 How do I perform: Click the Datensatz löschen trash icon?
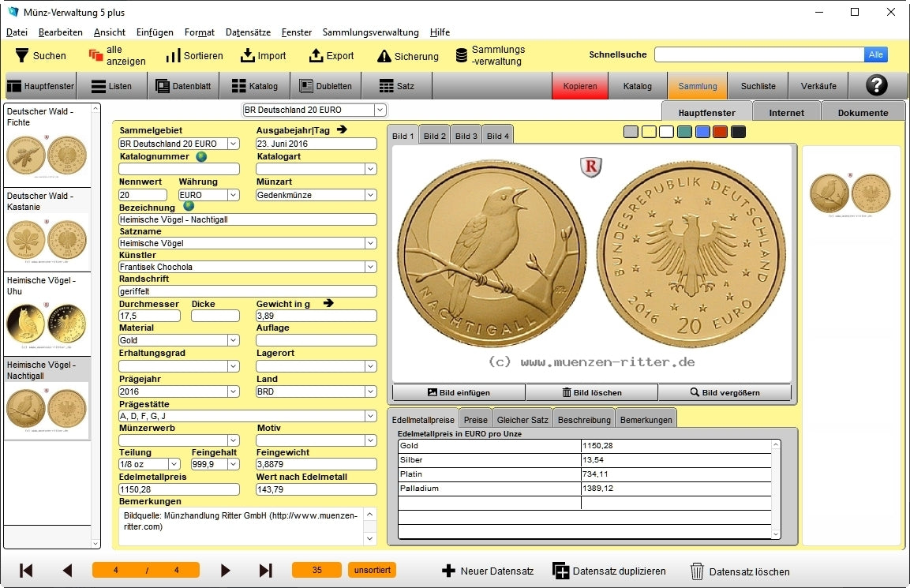tap(697, 571)
